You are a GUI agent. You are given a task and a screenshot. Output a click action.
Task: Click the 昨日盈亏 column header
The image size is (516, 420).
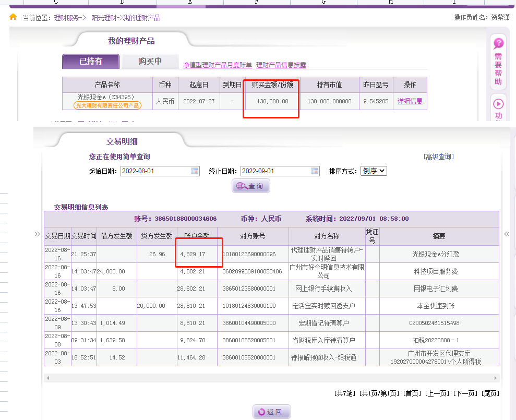point(376,85)
